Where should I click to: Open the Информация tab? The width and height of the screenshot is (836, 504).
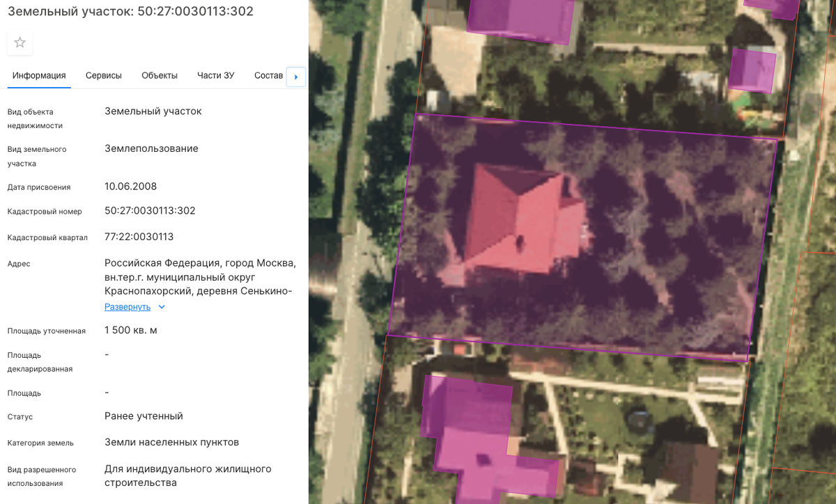tap(39, 76)
